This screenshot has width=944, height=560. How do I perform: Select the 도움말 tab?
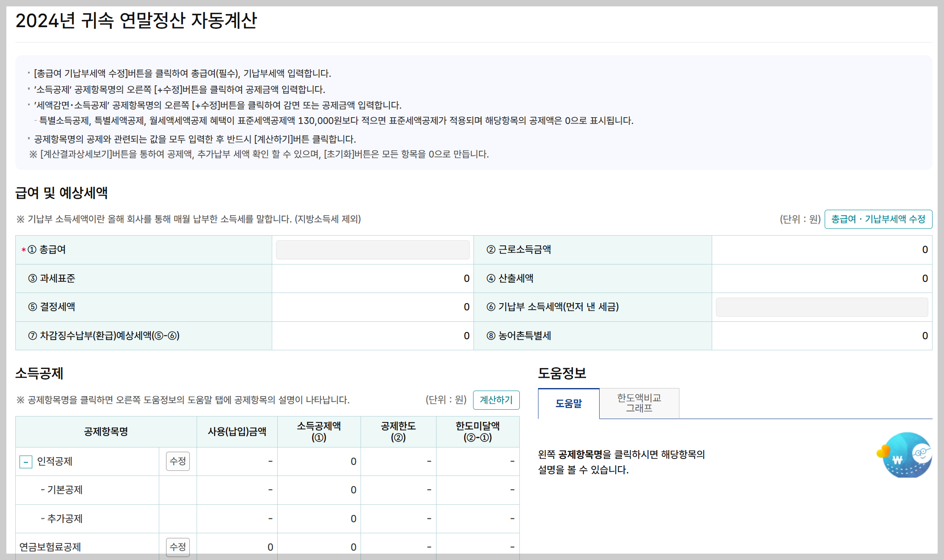[x=568, y=403]
